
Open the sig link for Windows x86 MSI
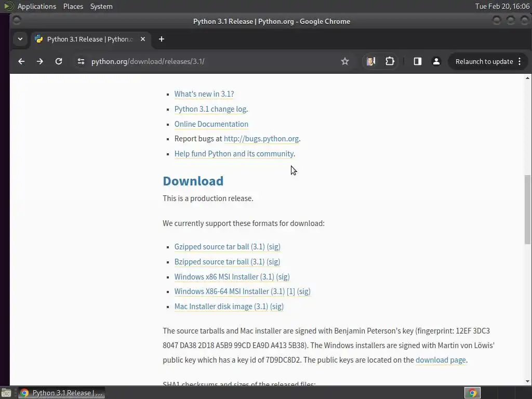(283, 276)
